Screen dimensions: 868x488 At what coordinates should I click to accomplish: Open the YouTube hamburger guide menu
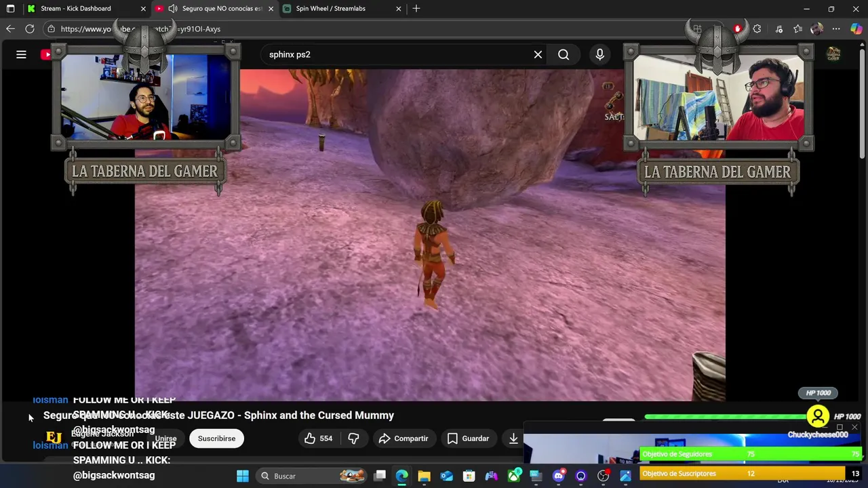21,54
